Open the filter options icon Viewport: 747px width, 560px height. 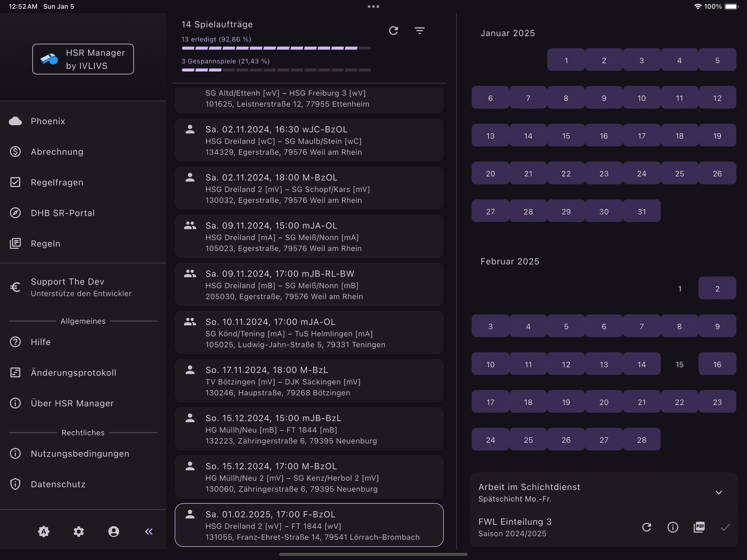(419, 31)
